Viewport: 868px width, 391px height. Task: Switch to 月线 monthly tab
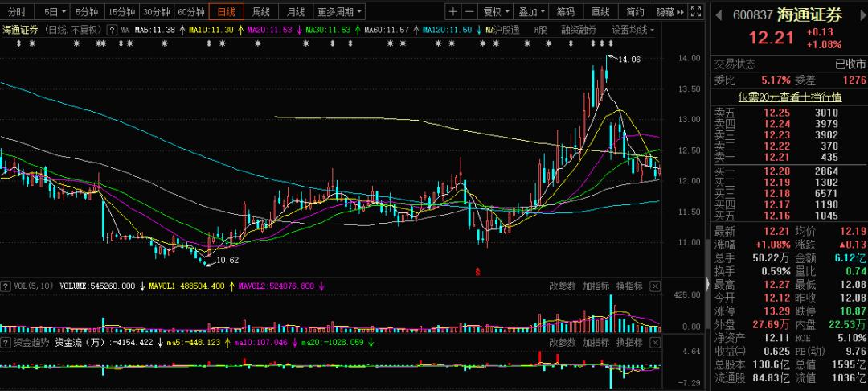[296, 11]
